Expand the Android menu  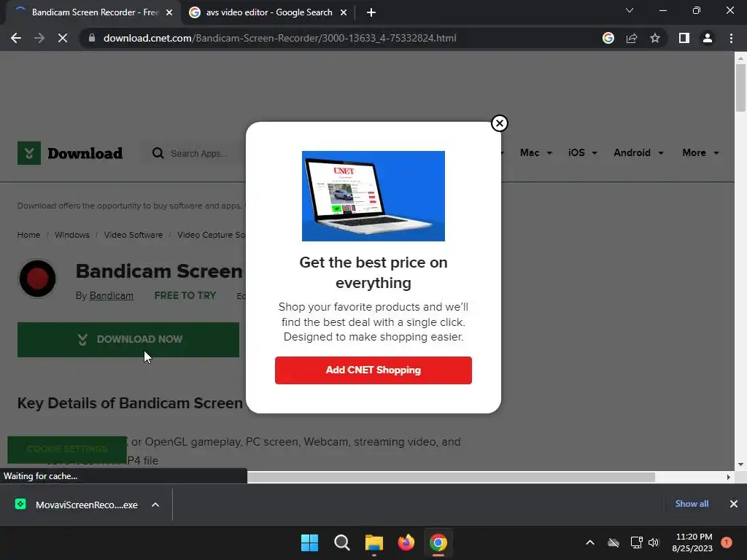point(638,153)
